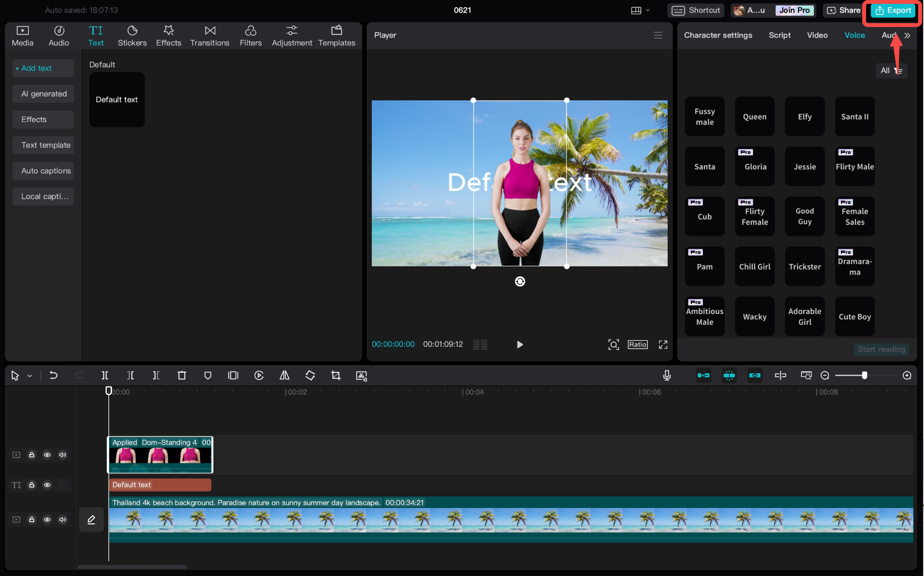Open the Script tab
924x576 pixels.
[779, 35]
